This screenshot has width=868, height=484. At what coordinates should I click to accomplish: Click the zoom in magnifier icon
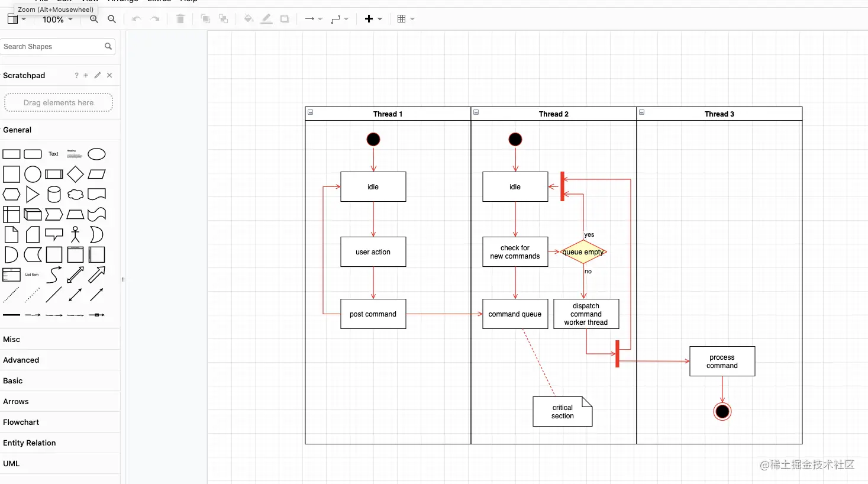[93, 19]
